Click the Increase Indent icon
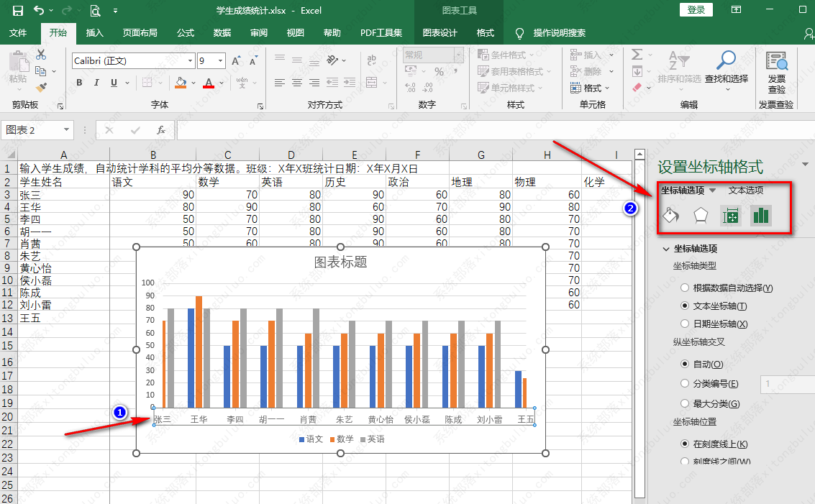This screenshot has height=504, width=815. tap(350, 83)
